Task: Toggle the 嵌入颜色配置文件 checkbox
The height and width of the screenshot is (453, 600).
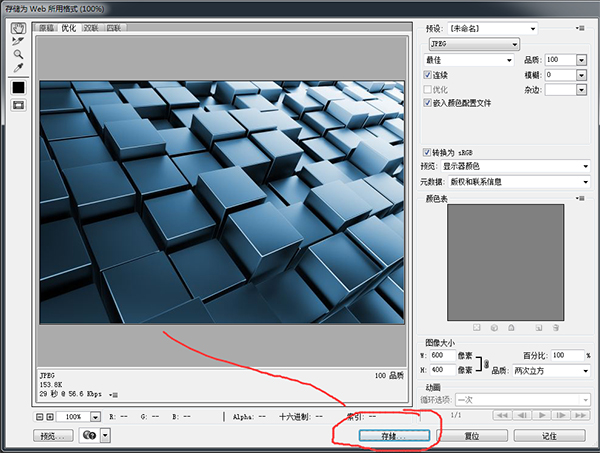Action: [x=427, y=103]
